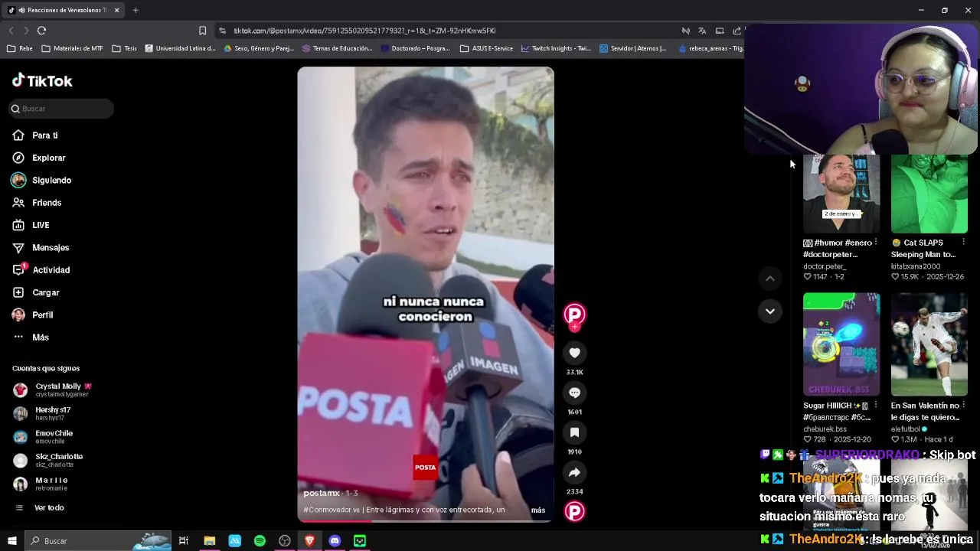Seek on the video progress bar
This screenshot has width=980, height=551.
(x=425, y=521)
